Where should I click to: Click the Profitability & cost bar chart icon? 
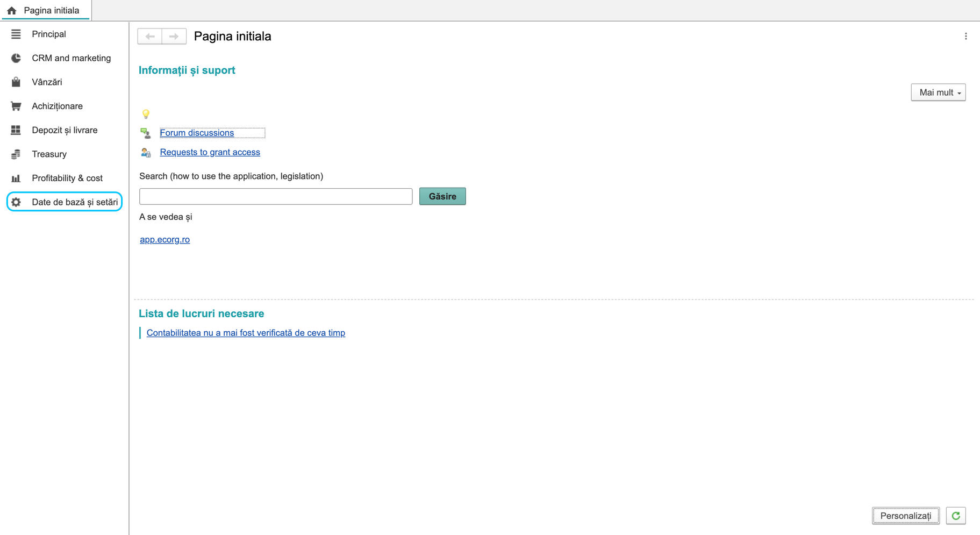(16, 178)
